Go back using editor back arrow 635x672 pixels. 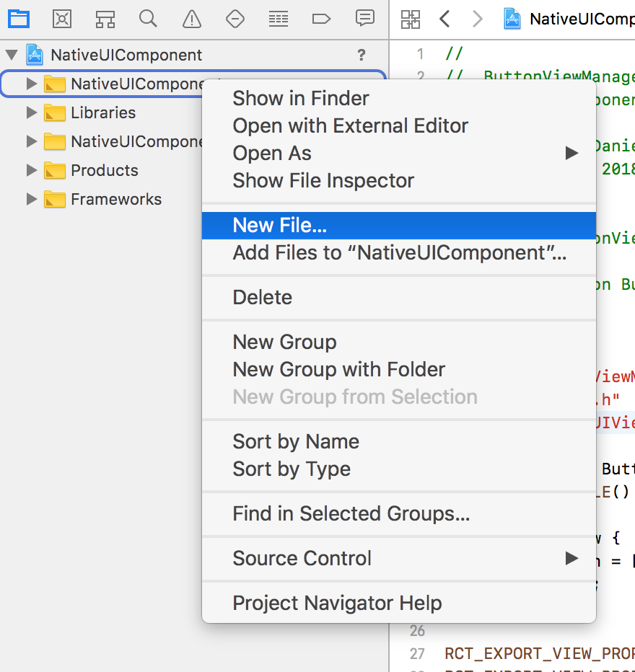pyautogui.click(x=445, y=19)
